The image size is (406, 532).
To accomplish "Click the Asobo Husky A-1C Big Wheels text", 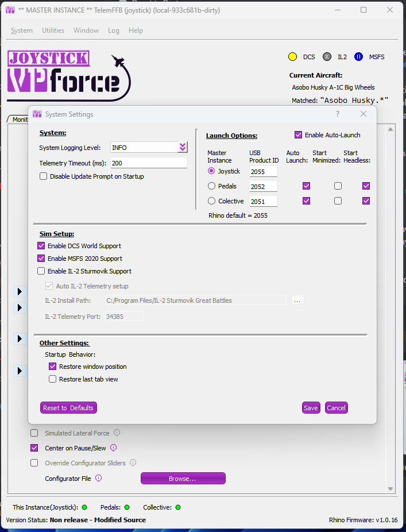I will pos(333,87).
